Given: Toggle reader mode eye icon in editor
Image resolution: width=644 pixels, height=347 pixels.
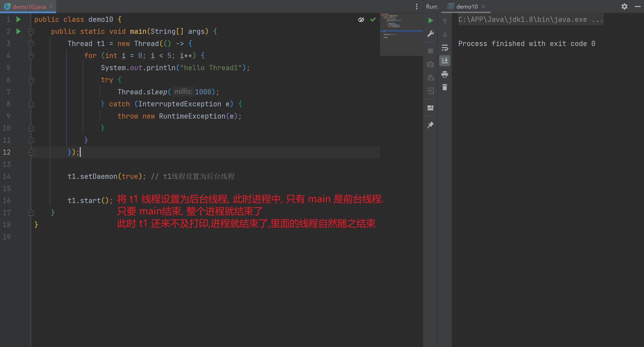Looking at the screenshot, I should [x=361, y=20].
